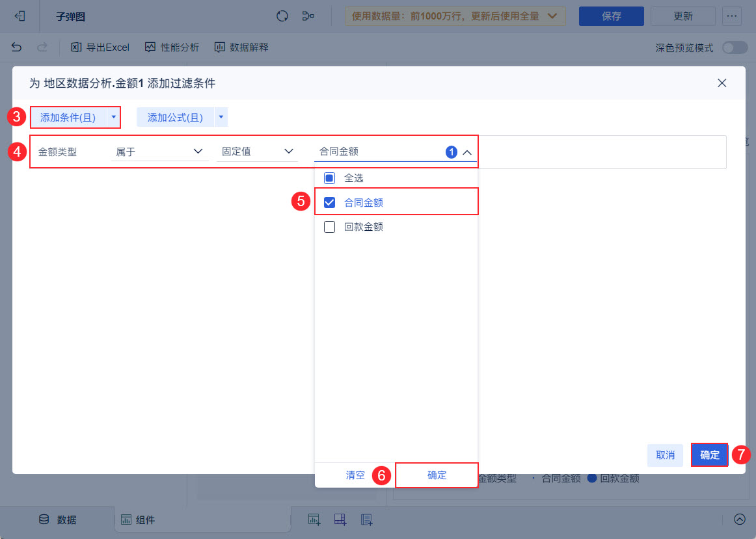Toggle the 全选 select-all checkbox
Image resolution: width=756 pixels, height=539 pixels.
[x=329, y=178]
